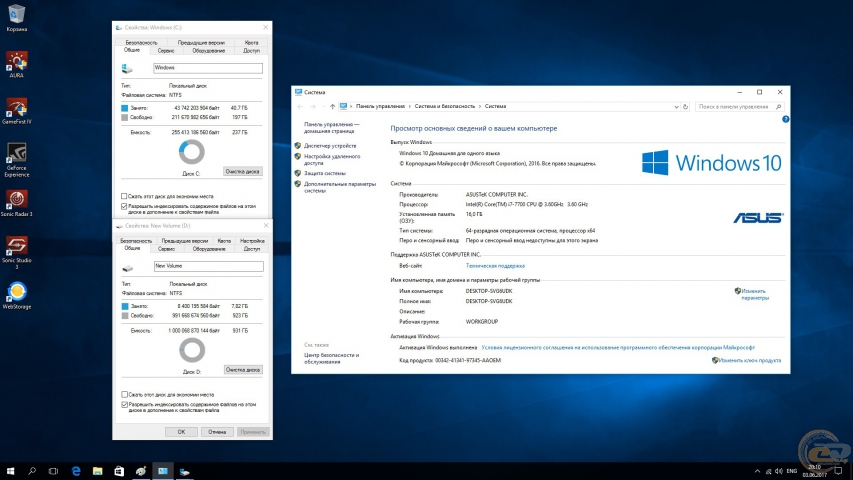Screen dimensions: 853x480
Task: Go up one level in System window
Action: 332,107
